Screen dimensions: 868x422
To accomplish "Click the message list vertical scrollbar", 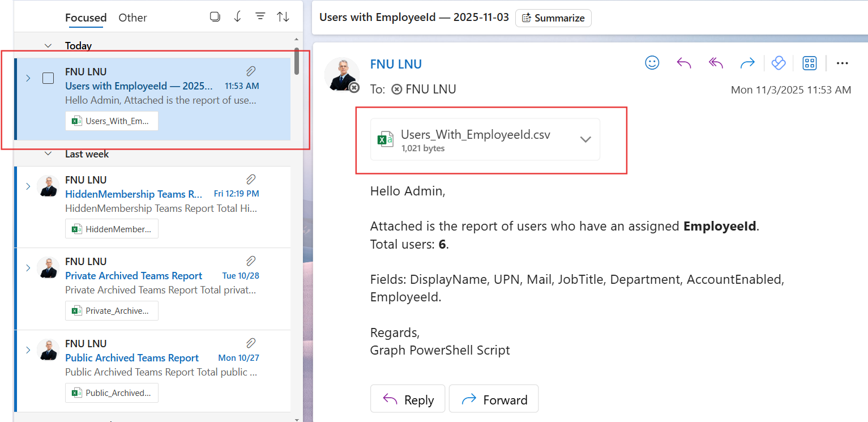I will [x=296, y=61].
